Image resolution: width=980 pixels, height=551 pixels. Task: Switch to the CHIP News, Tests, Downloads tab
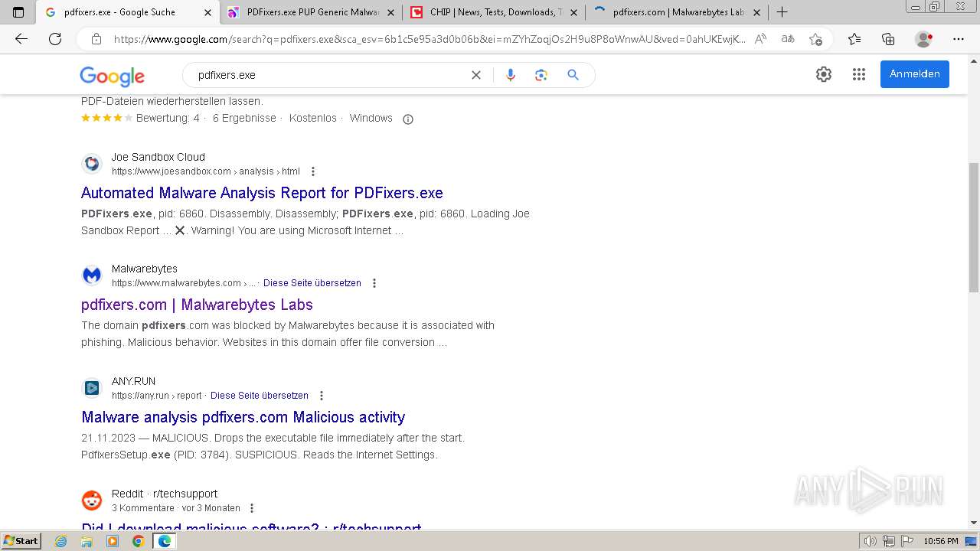(x=495, y=12)
